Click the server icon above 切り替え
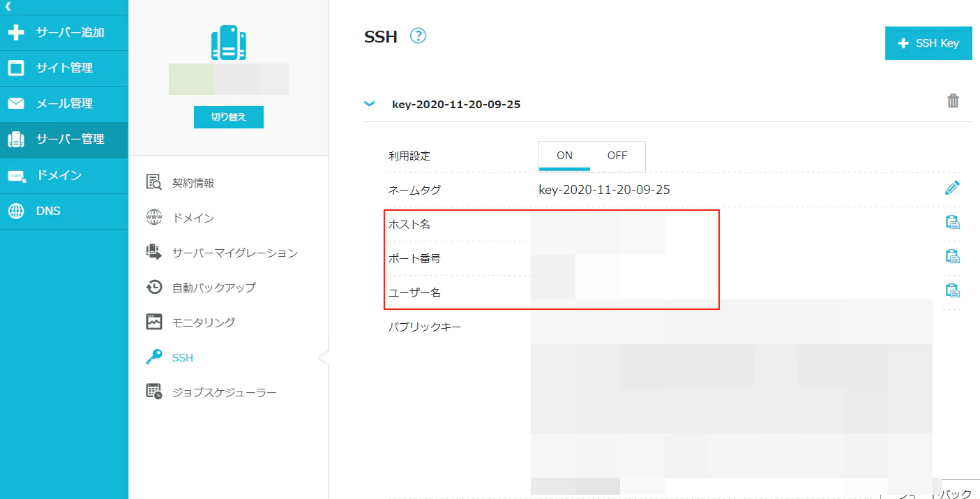Viewport: 980px width, 499px height. (x=229, y=43)
